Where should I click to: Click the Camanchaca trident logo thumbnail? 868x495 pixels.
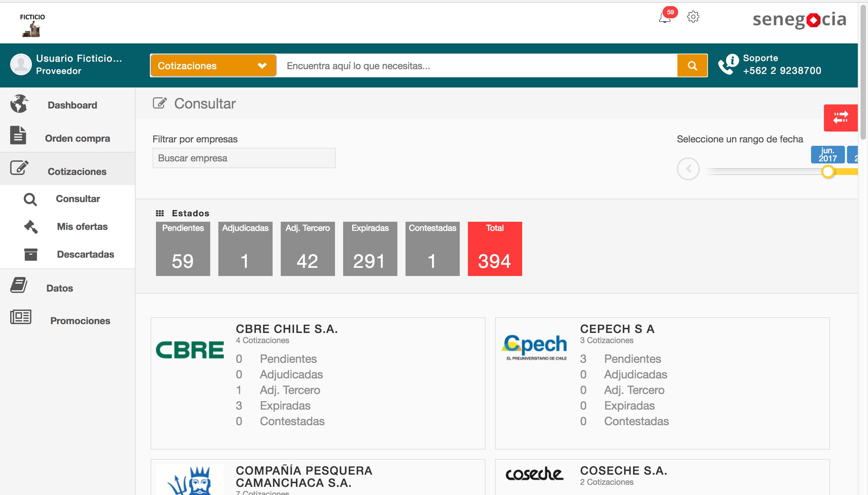point(190,480)
